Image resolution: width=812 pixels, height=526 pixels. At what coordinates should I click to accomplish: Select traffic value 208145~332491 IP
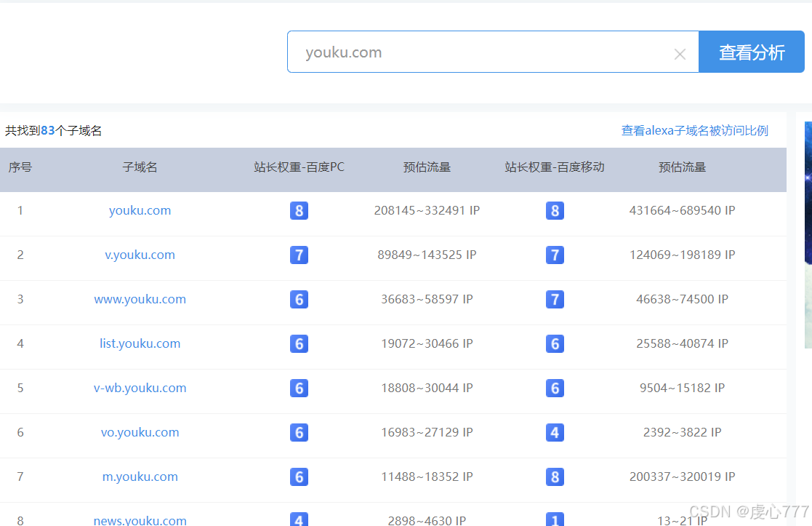click(x=427, y=210)
